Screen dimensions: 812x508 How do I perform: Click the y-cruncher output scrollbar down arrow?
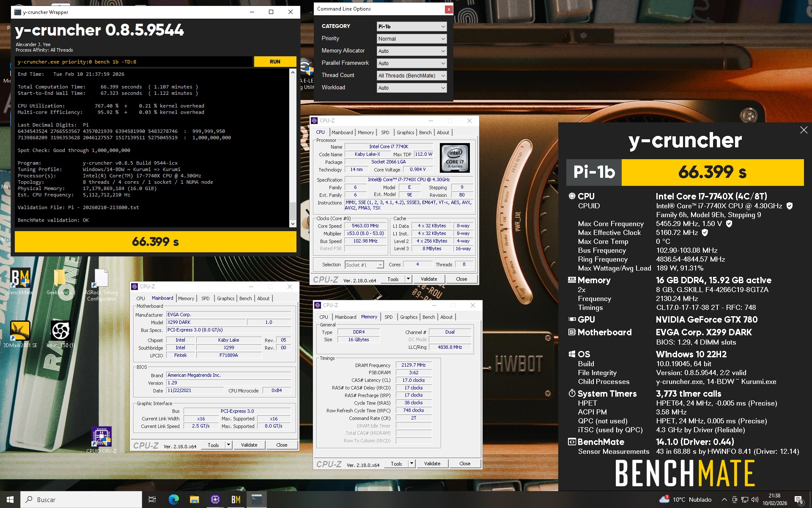(293, 224)
